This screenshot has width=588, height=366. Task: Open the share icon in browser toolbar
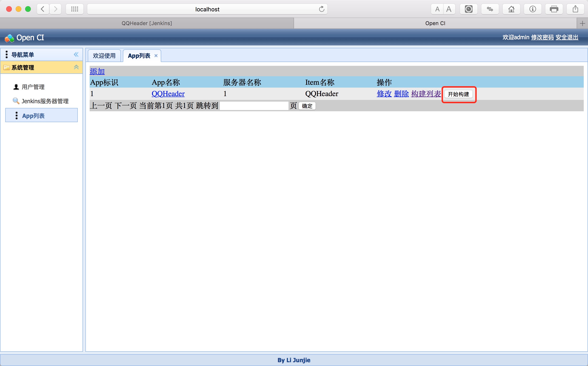[575, 9]
